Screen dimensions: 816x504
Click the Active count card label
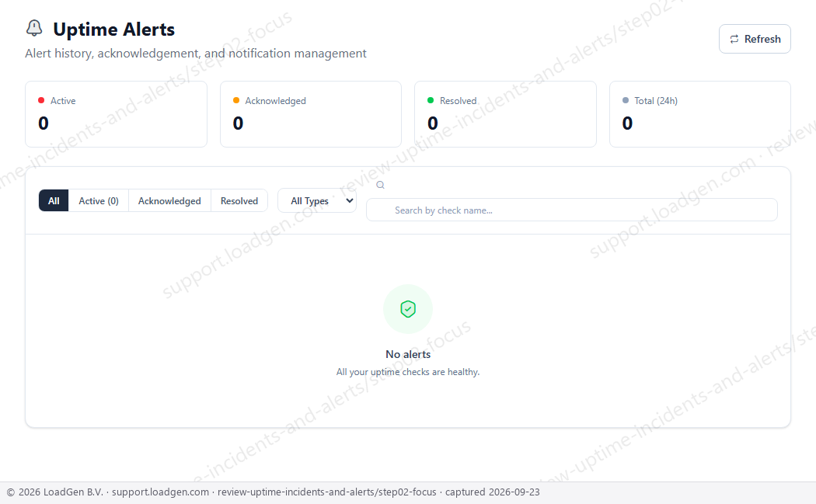63,101
